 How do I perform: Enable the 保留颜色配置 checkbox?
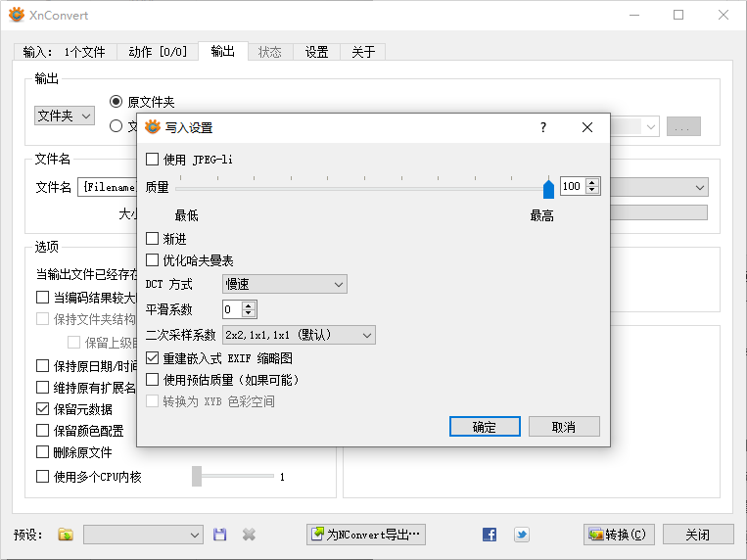[x=42, y=431]
